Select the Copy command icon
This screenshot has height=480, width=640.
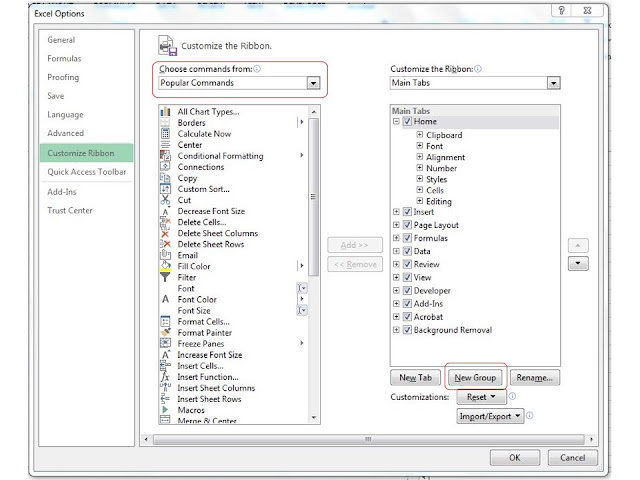point(165,178)
